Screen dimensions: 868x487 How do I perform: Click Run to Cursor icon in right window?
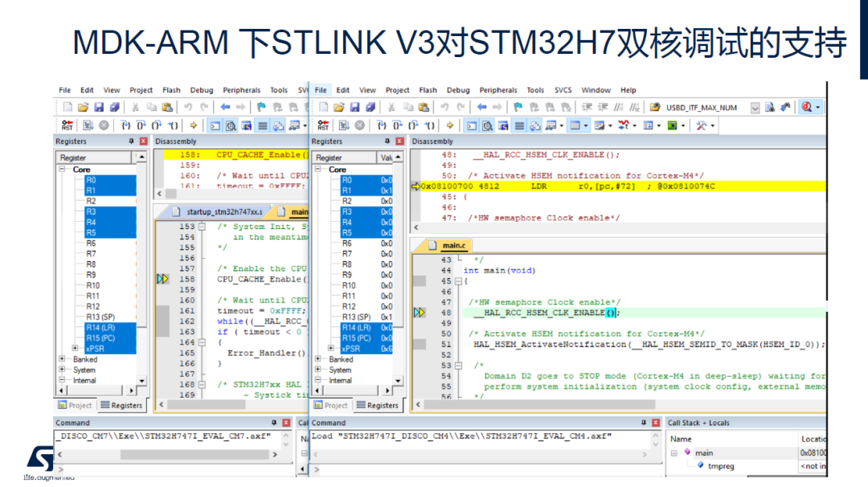tap(429, 125)
